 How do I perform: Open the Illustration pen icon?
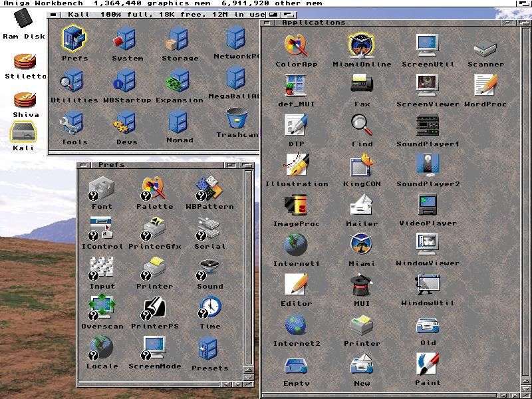coord(296,165)
